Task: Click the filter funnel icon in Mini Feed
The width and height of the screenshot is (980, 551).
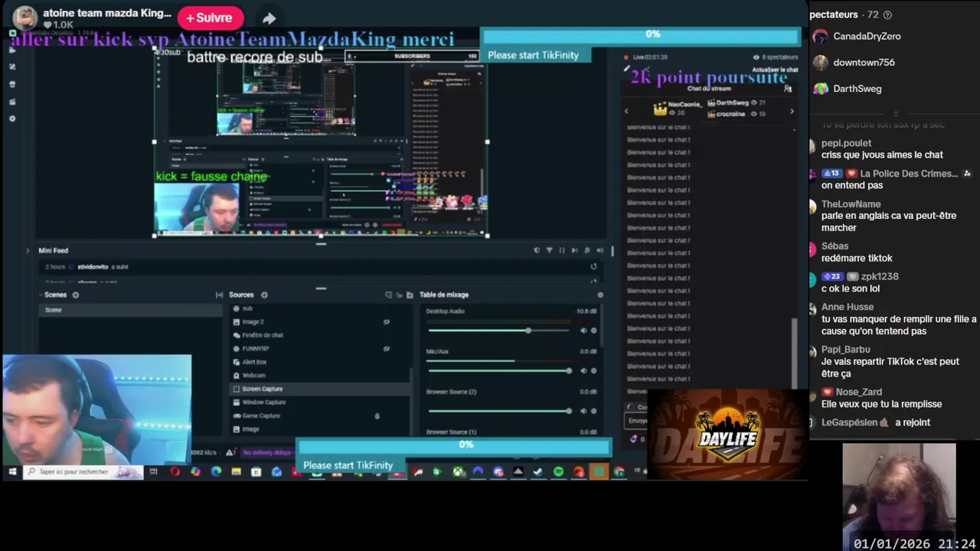Action: [549, 250]
